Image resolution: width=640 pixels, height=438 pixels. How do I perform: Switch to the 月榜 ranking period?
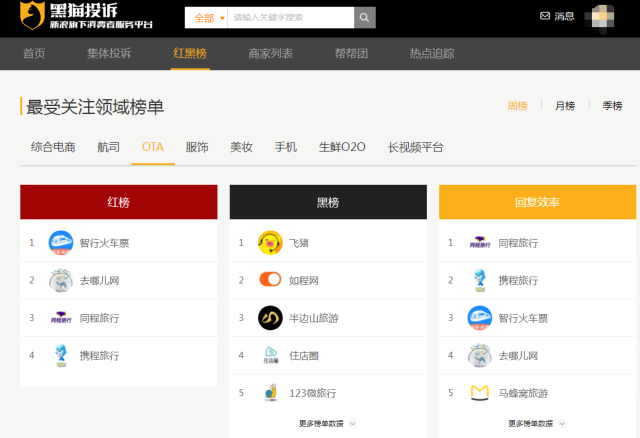coord(565,106)
